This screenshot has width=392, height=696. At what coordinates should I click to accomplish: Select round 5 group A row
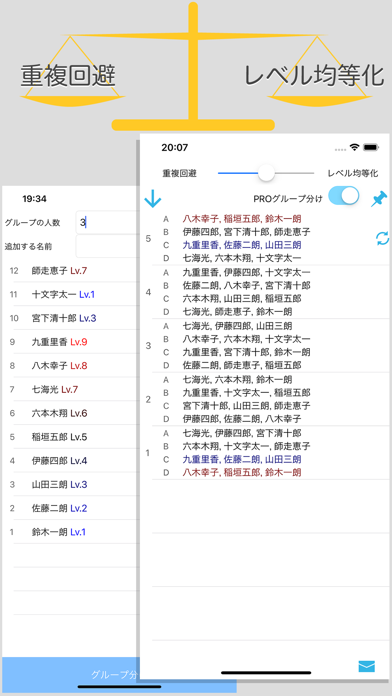tap(271, 218)
